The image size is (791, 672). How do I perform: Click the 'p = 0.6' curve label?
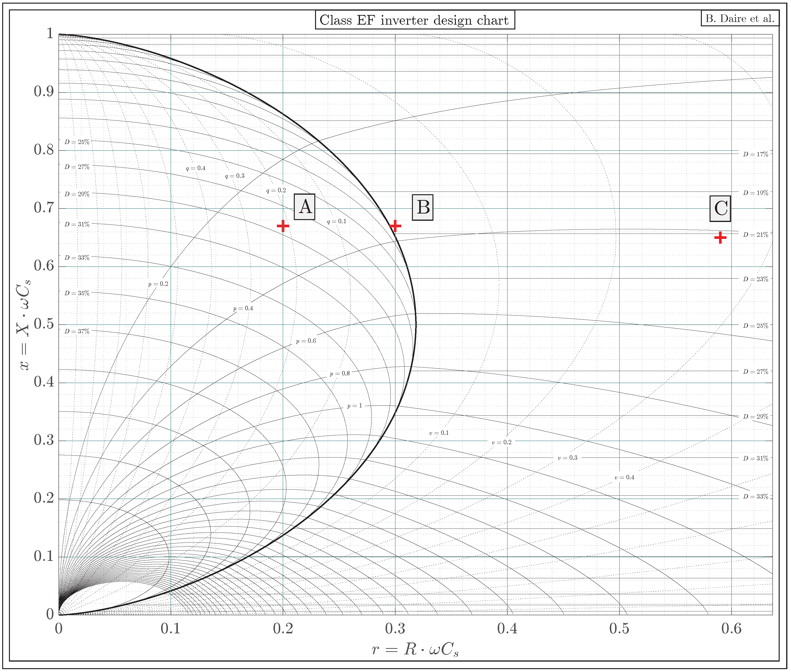[x=306, y=341]
